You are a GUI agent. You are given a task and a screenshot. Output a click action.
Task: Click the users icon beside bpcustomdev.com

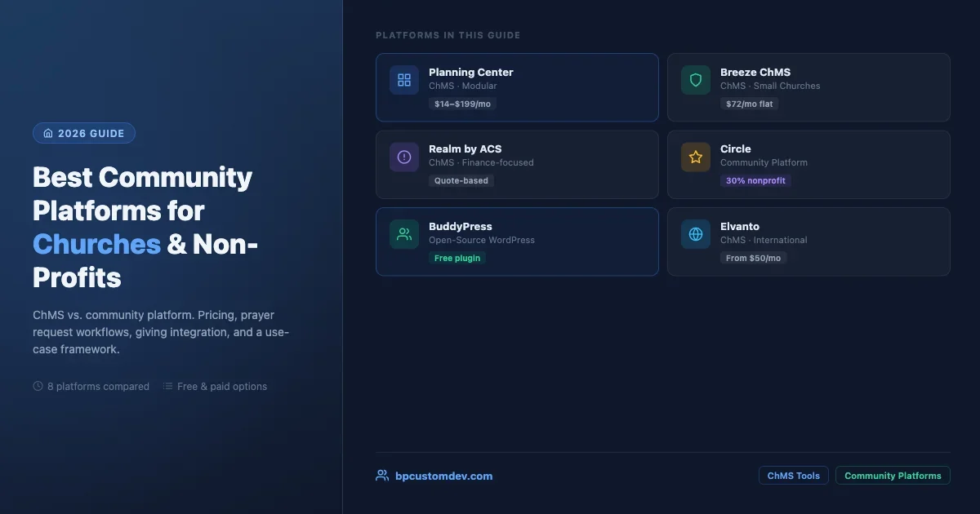[382, 476]
